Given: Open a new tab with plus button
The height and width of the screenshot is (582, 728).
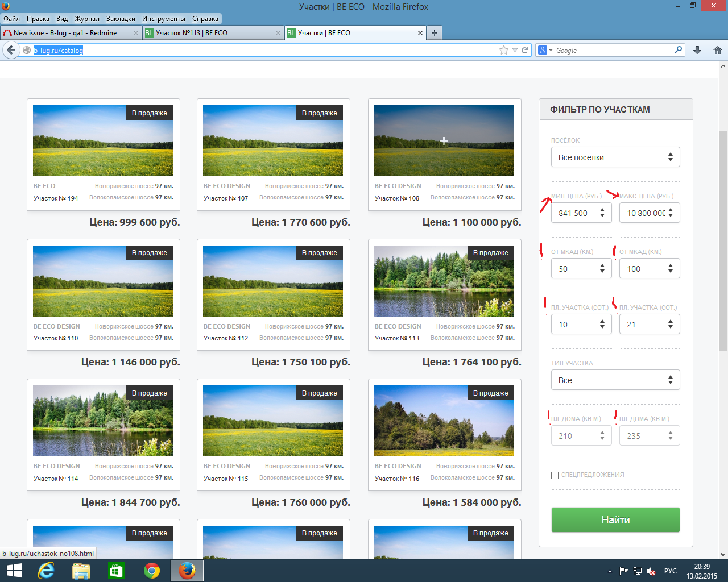Looking at the screenshot, I should (x=435, y=33).
